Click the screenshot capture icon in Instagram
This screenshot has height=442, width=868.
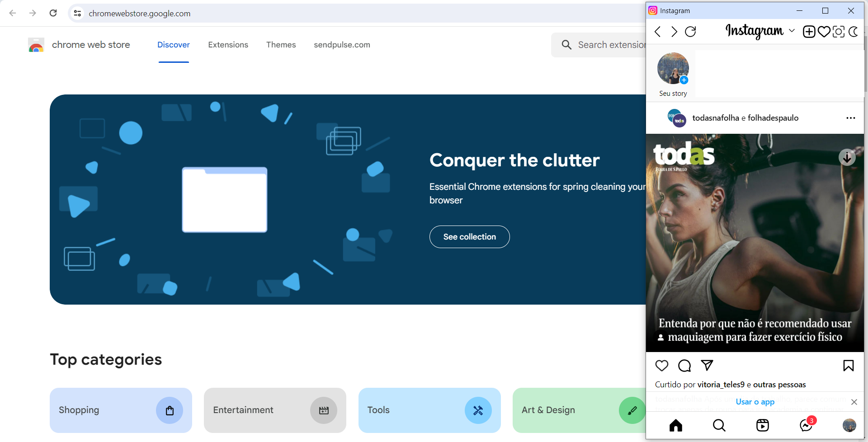pyautogui.click(x=839, y=32)
